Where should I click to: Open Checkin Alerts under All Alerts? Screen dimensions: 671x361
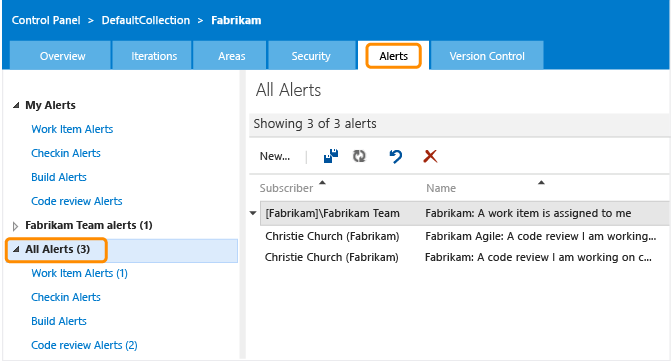point(66,297)
